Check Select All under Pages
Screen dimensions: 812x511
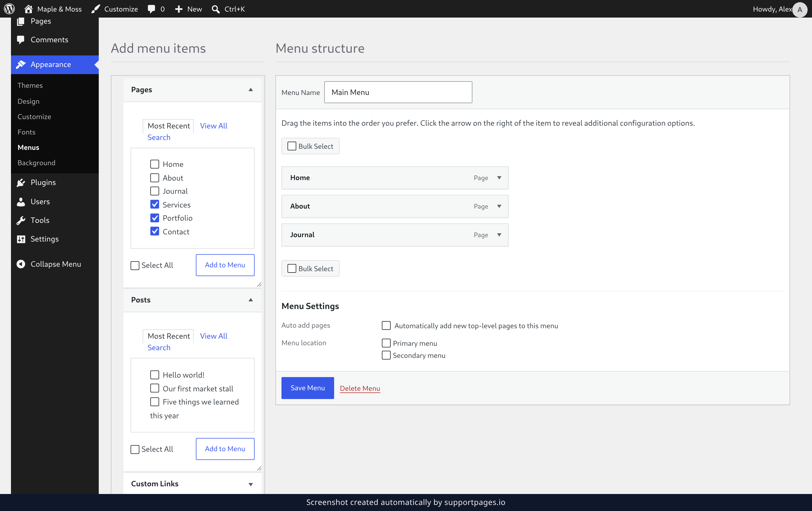[x=135, y=265]
